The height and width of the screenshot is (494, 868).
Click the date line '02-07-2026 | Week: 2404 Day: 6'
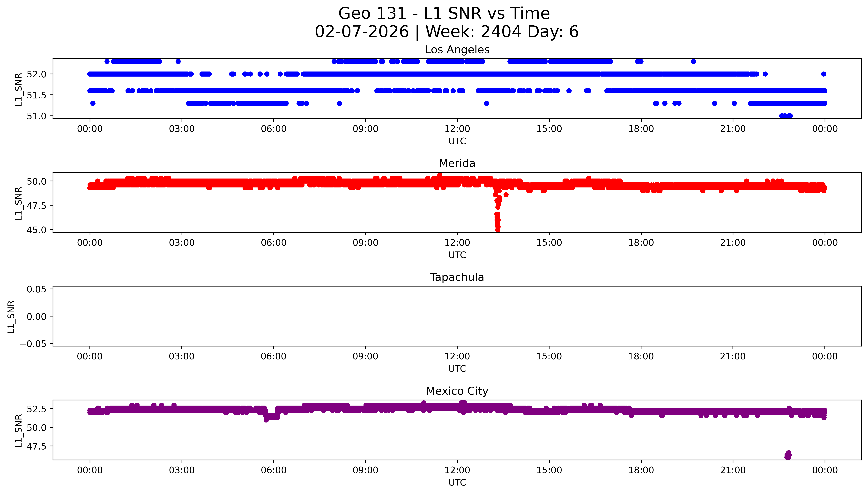tap(446, 32)
